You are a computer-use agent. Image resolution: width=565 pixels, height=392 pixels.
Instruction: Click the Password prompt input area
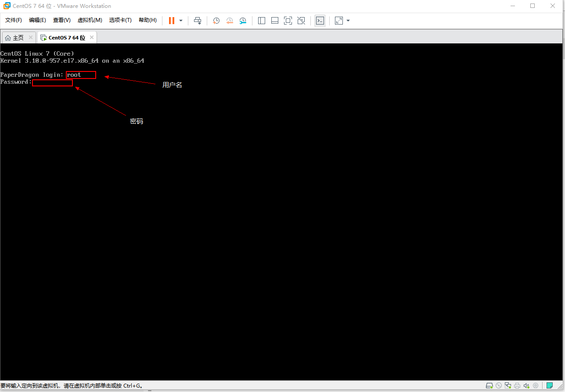point(52,82)
